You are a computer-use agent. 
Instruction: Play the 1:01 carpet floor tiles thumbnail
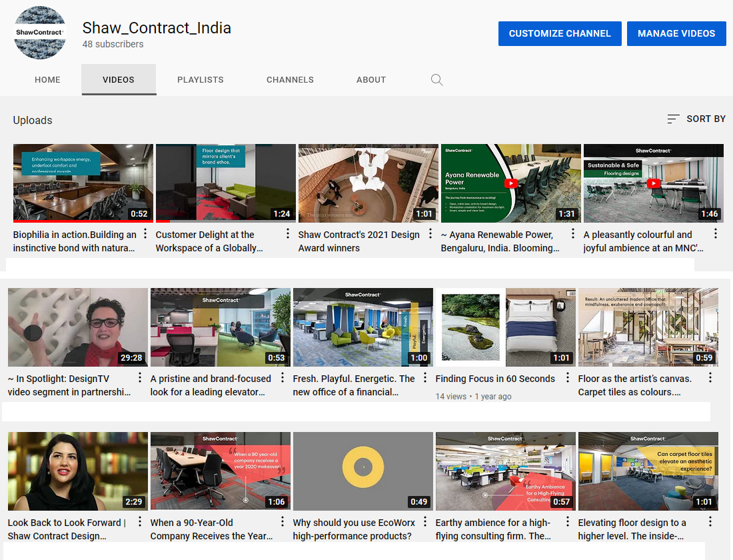coord(648,471)
